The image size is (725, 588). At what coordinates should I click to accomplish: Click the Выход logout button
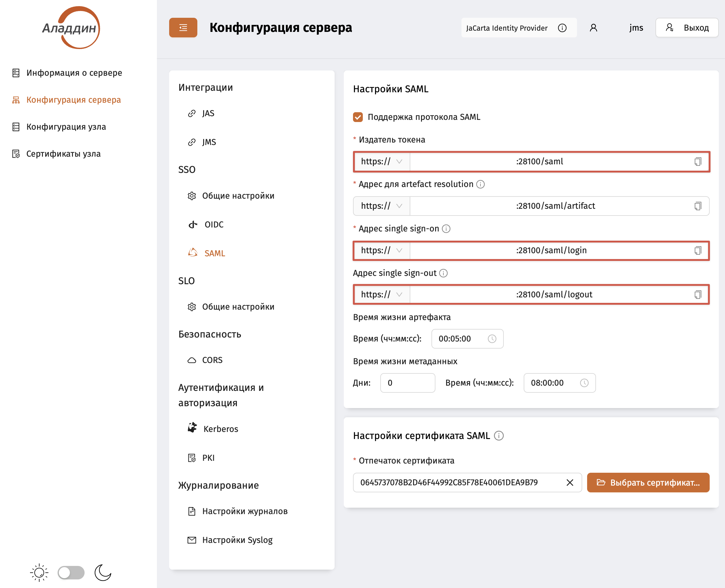pos(687,28)
